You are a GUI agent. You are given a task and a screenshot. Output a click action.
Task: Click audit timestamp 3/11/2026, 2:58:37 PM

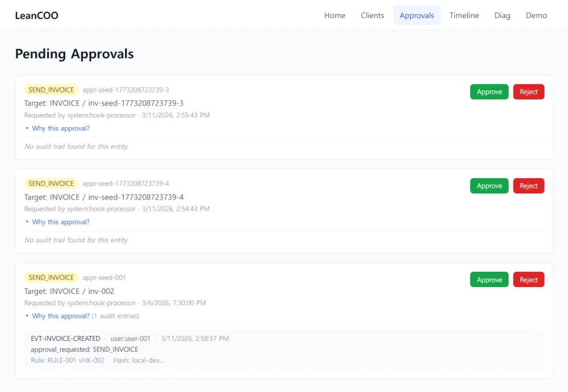tap(195, 339)
